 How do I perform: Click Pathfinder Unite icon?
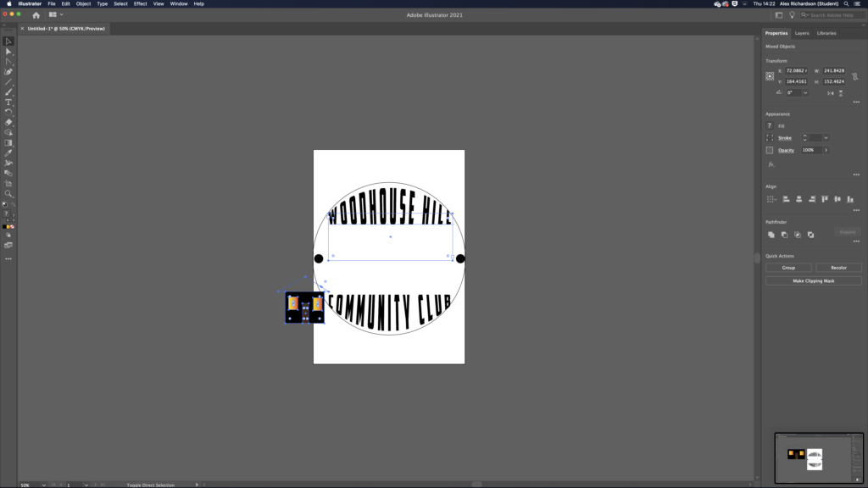tap(771, 235)
